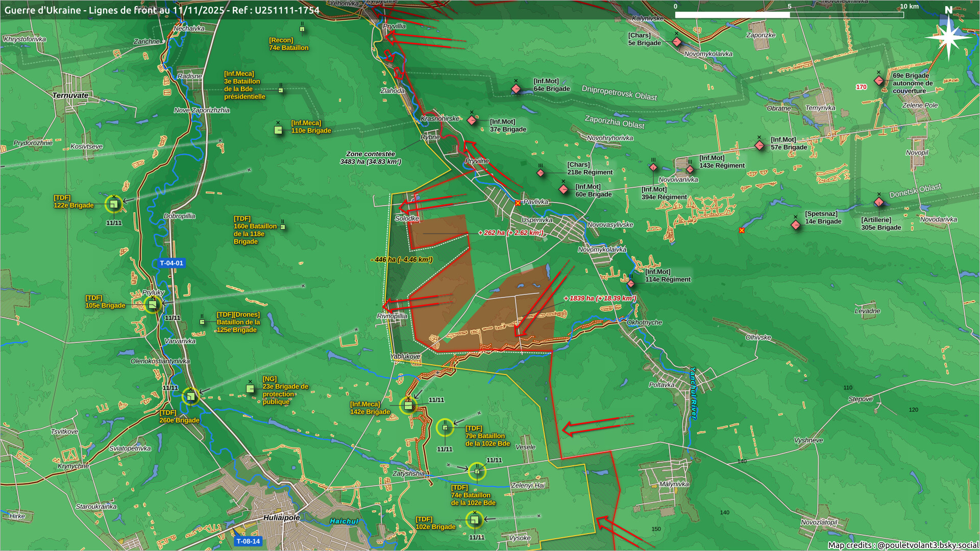Click the 64e Brigade Russian unit diamond

(x=516, y=89)
